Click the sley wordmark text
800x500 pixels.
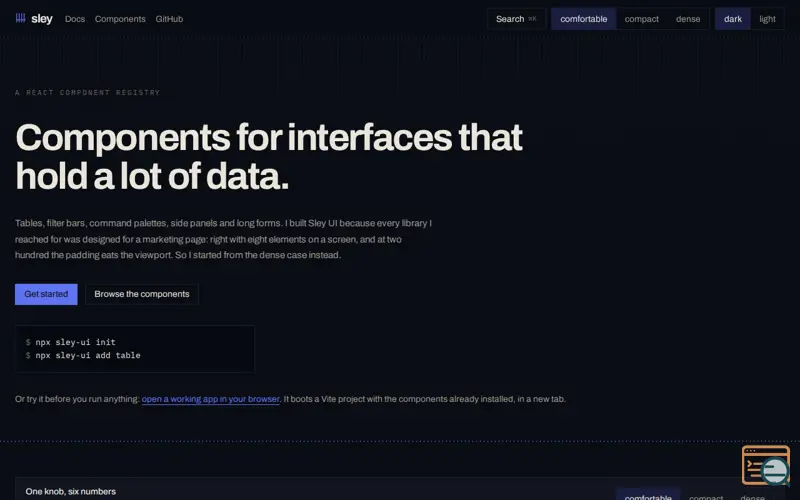pos(42,19)
